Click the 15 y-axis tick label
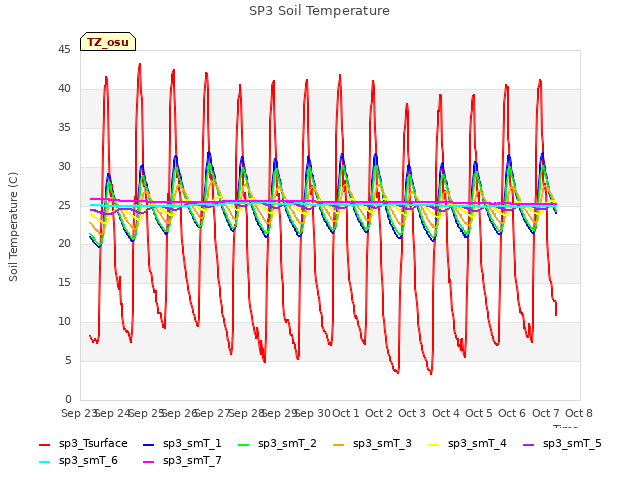 64,282
